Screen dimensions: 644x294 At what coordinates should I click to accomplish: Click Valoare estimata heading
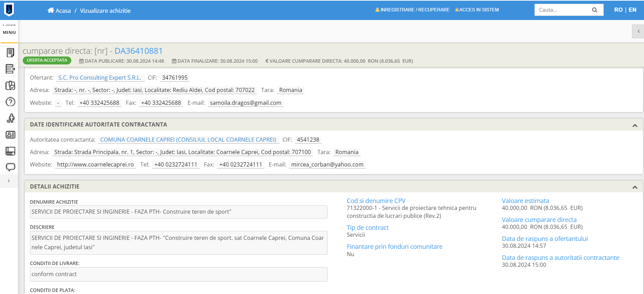[525, 201]
